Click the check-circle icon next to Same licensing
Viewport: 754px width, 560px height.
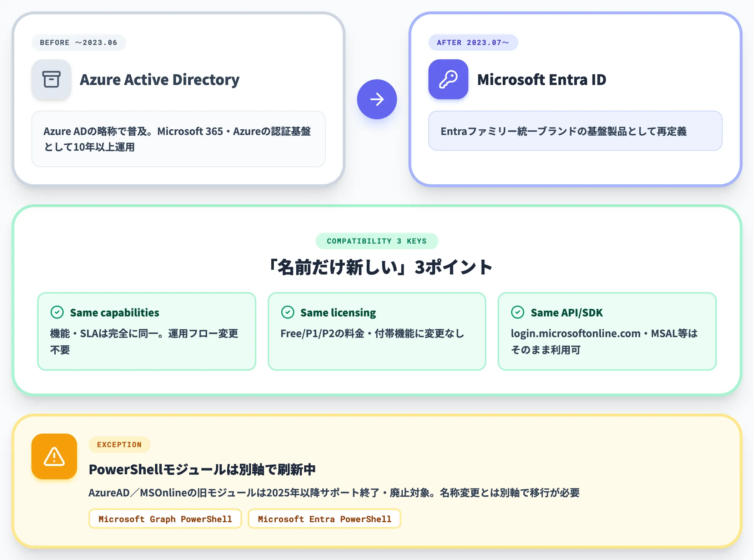click(288, 312)
